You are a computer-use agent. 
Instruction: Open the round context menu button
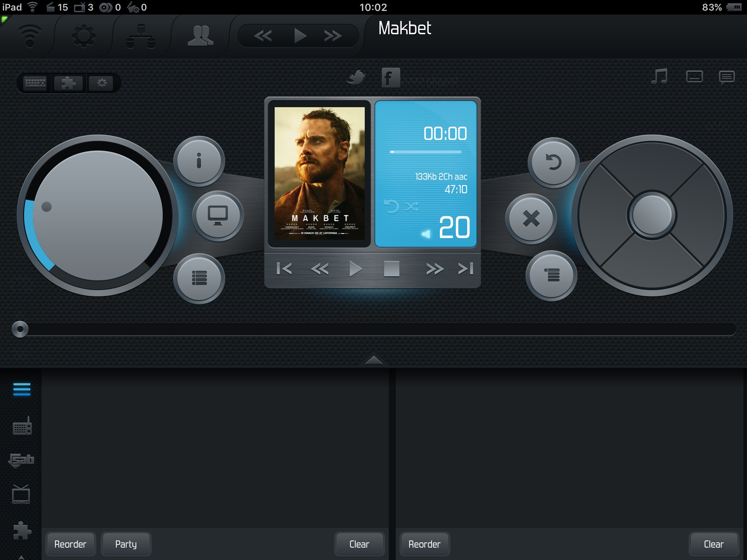coord(551,275)
